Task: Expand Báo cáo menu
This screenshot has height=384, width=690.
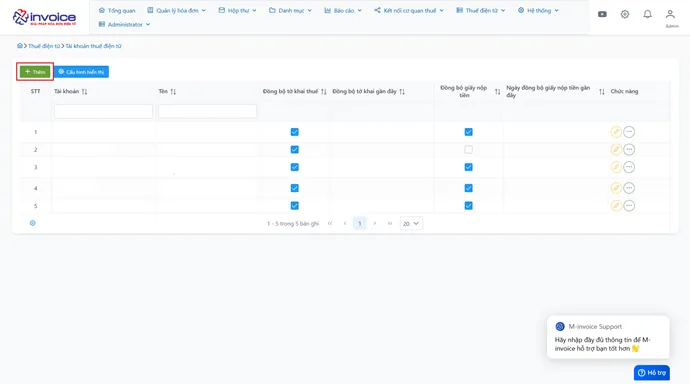Action: (x=343, y=10)
